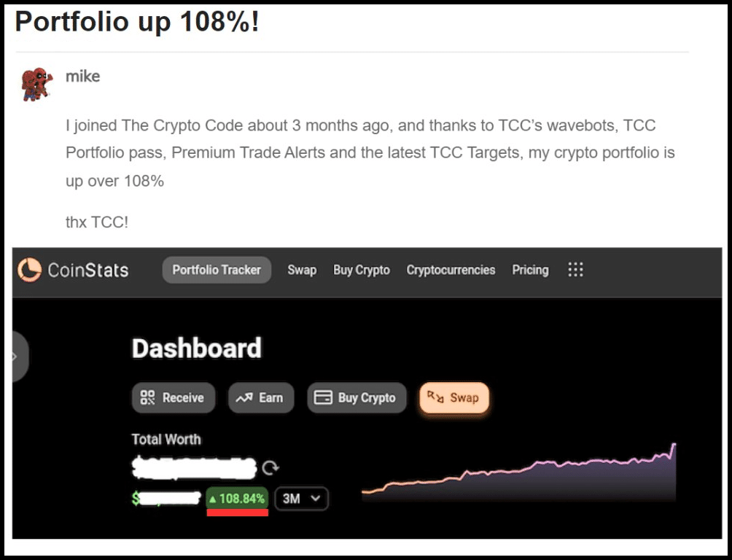Click the "Portfolio up 108%!" post title
Screen dimensions: 732x560
[137, 22]
